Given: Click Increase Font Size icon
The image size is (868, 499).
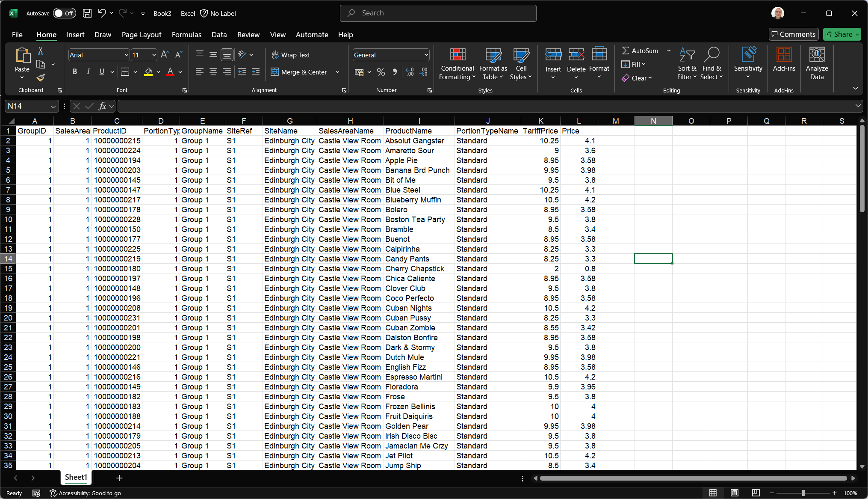Looking at the screenshot, I should click(165, 55).
